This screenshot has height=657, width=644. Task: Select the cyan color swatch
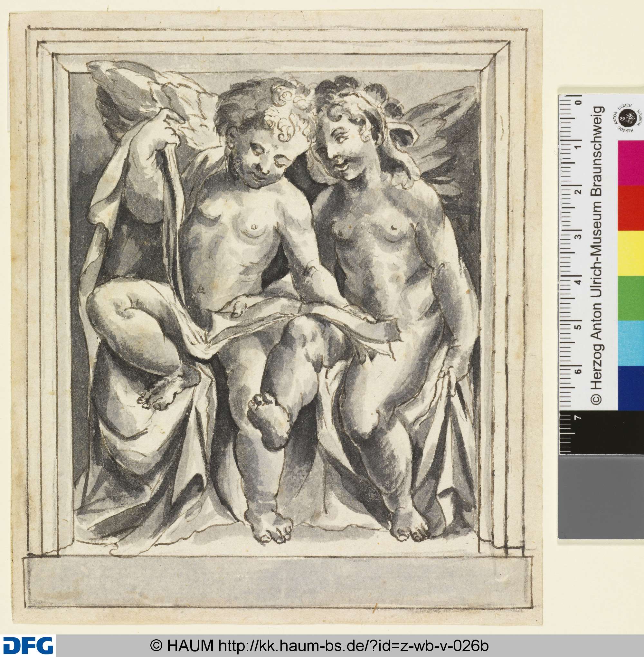(x=630, y=343)
